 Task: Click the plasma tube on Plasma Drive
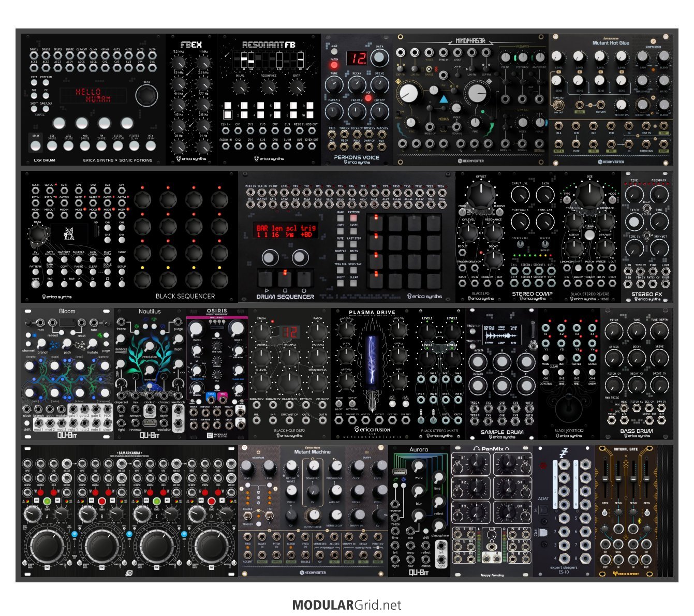coord(373,361)
